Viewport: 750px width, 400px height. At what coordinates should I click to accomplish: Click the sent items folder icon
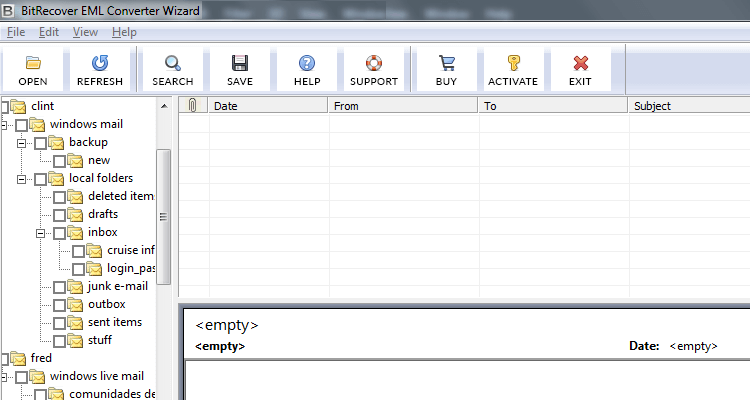75,322
